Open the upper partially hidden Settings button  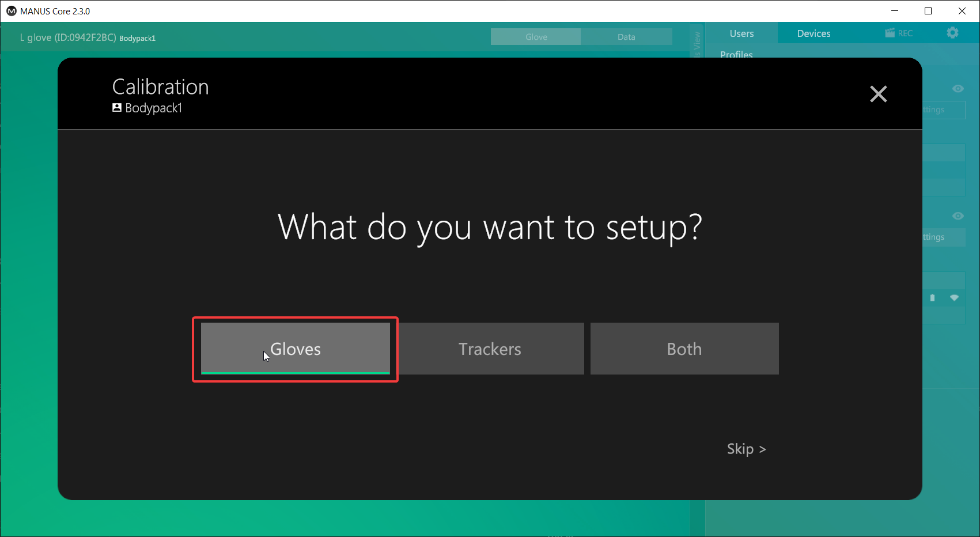coord(943,110)
